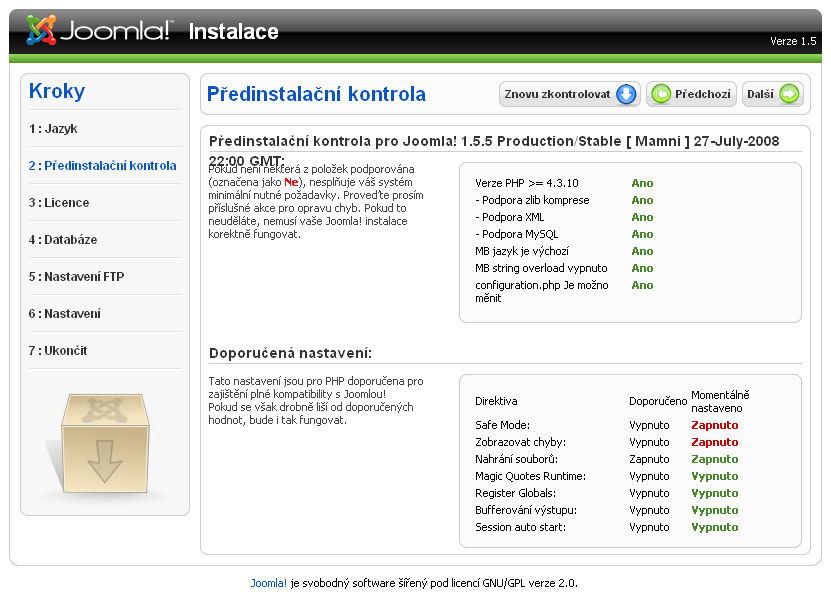Click the Verze PHP >= 4.3.10 row label
This screenshot has width=831, height=604.
pos(527,183)
